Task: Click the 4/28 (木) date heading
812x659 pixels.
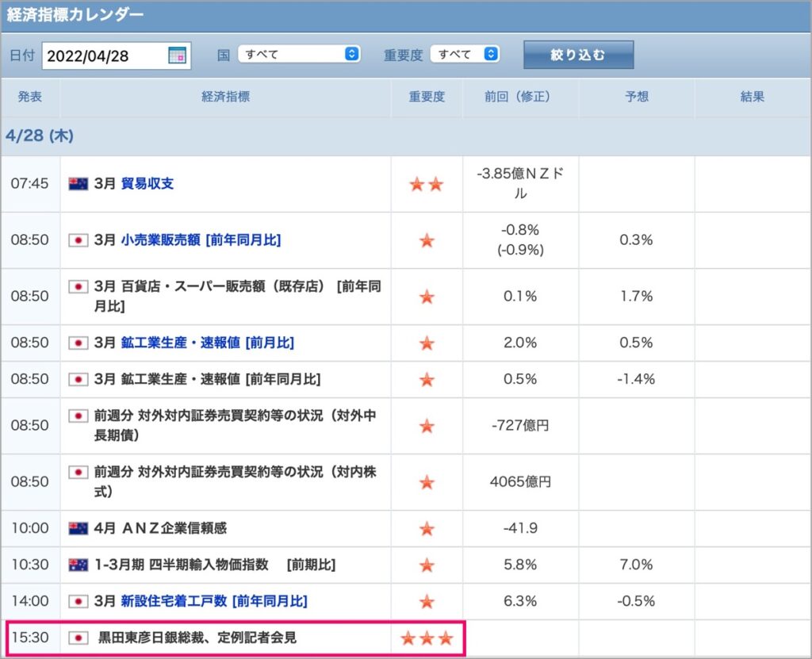Action: pos(40,136)
